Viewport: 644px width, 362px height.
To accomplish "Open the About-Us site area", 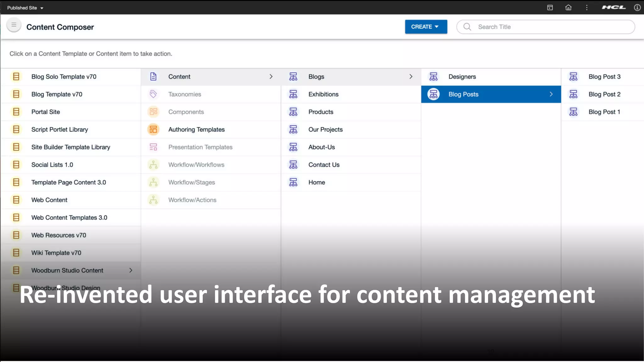I will (351, 147).
